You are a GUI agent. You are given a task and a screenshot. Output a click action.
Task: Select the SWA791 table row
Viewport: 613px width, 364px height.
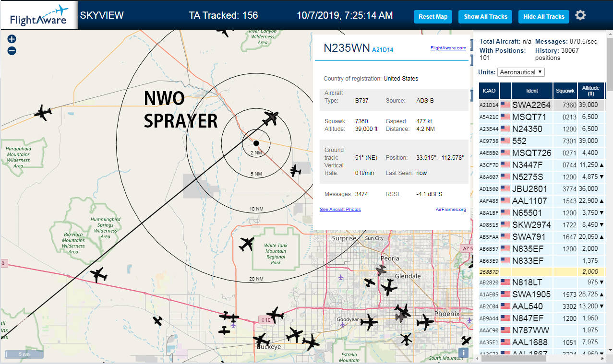tap(541, 236)
